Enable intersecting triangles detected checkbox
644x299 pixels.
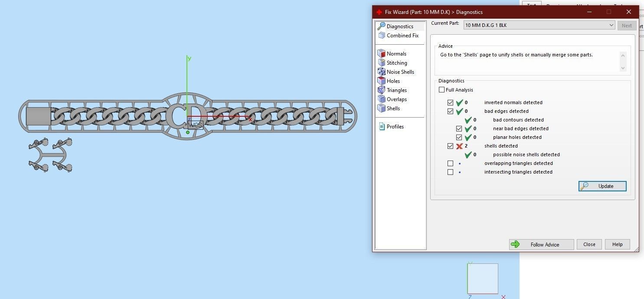click(x=450, y=172)
